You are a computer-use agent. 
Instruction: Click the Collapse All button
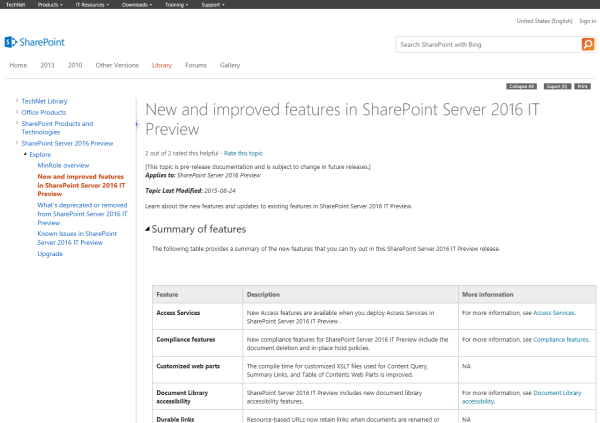point(522,87)
